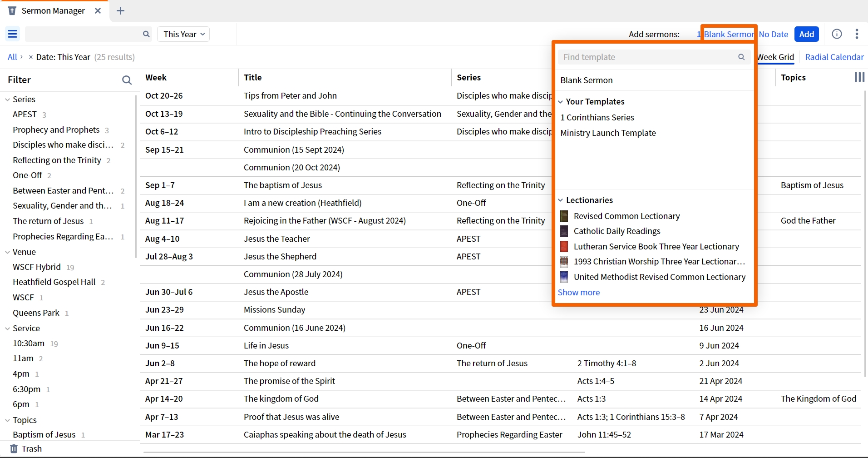Open the Blank Sermon template dropdown
The height and width of the screenshot is (458, 868).
click(729, 34)
